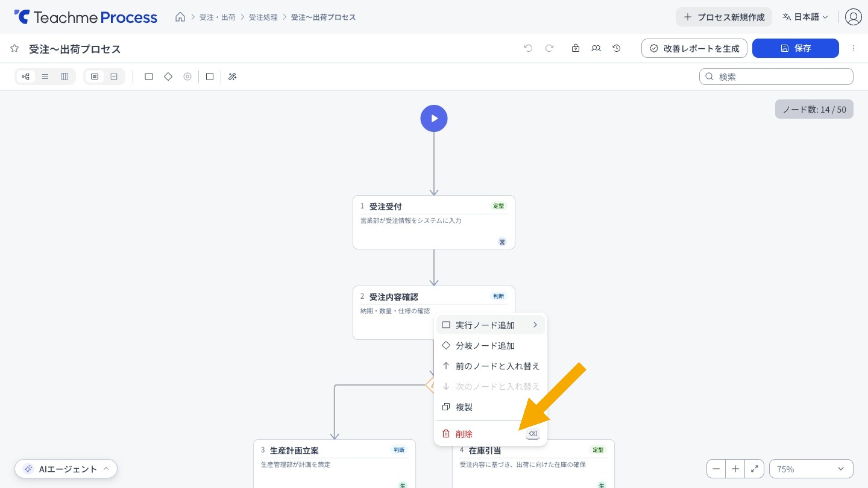
Task: Switch to list view mode
Action: [x=45, y=77]
